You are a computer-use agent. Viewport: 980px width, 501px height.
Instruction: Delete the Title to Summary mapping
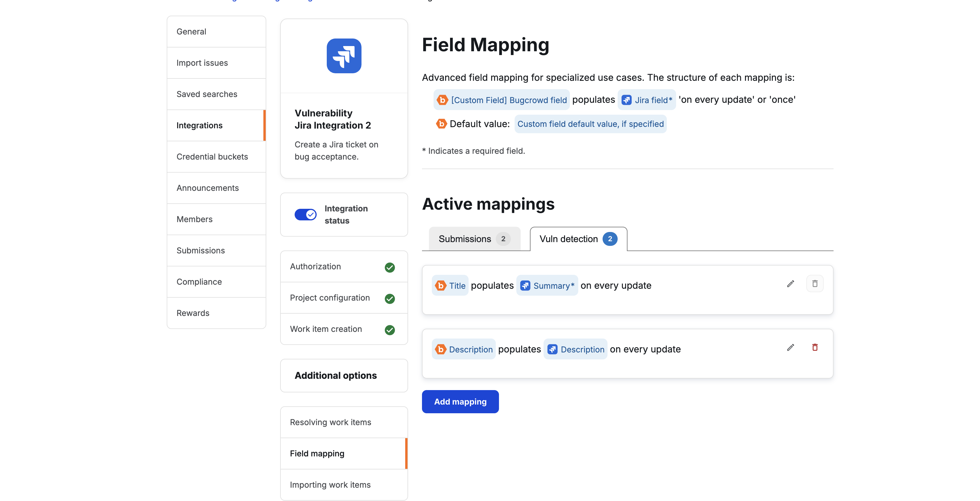tap(814, 284)
